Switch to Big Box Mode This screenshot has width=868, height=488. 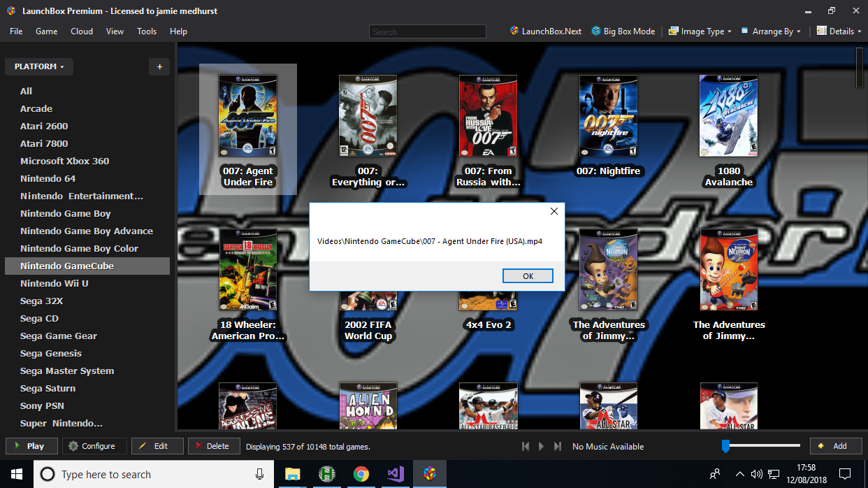[623, 31]
